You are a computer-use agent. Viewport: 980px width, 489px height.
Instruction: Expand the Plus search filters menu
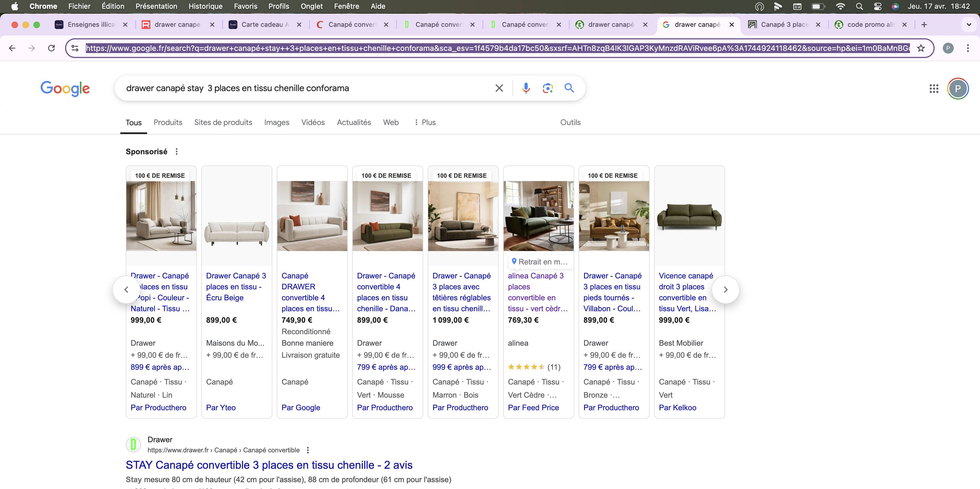pos(425,122)
